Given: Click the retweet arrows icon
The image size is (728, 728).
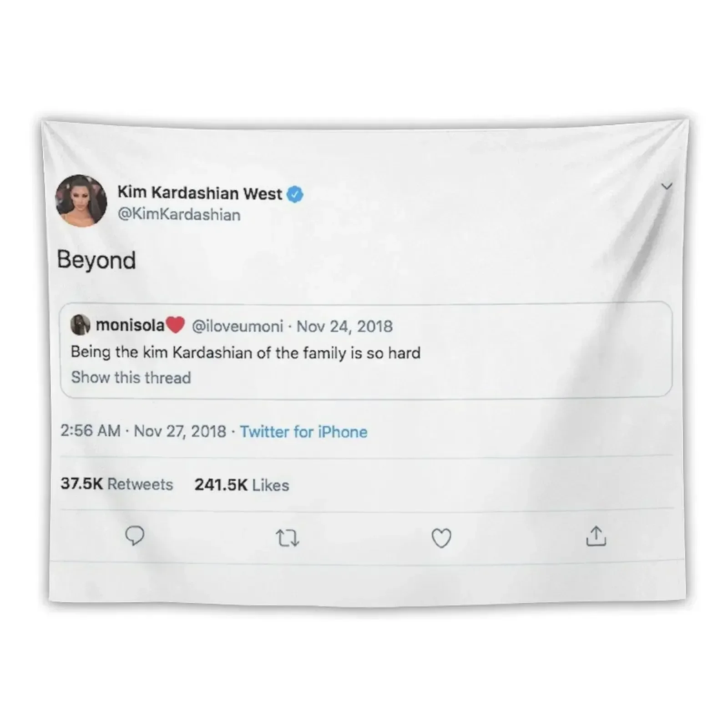Looking at the screenshot, I should tap(288, 539).
